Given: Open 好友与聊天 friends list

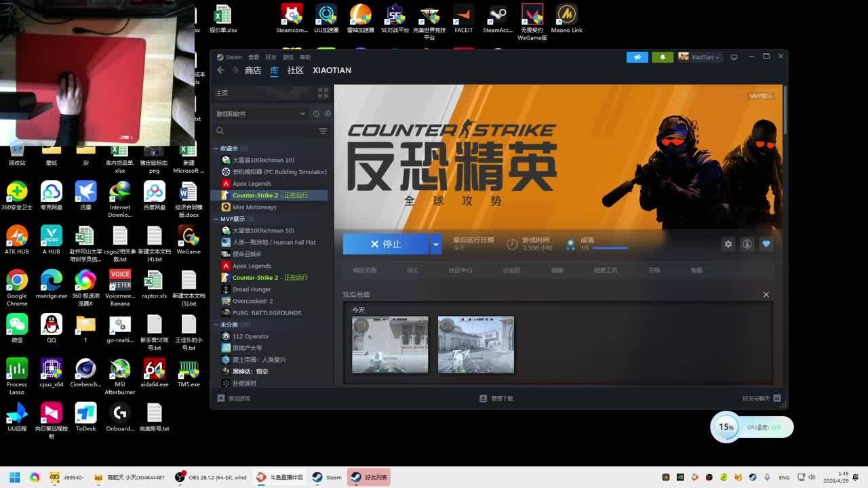Looking at the screenshot, I should point(761,399).
